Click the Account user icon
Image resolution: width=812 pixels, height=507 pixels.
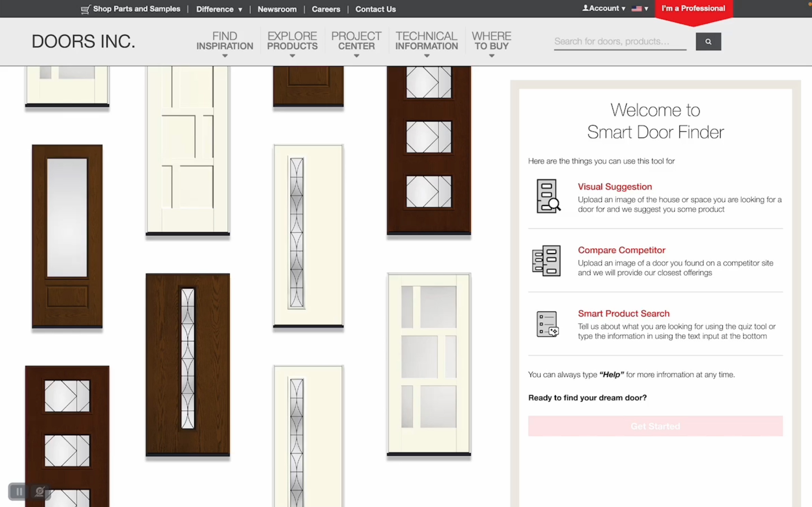click(585, 8)
